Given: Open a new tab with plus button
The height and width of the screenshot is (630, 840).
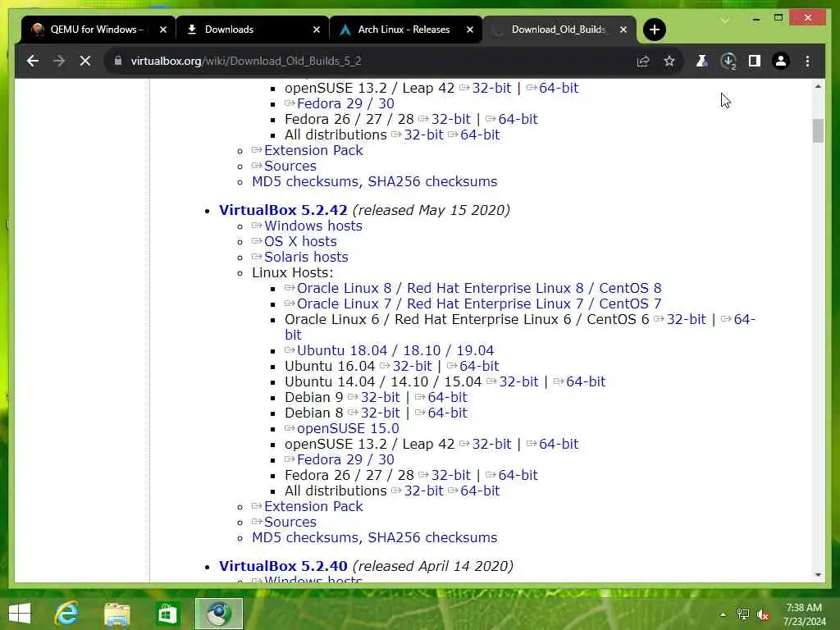Looking at the screenshot, I should [654, 30].
